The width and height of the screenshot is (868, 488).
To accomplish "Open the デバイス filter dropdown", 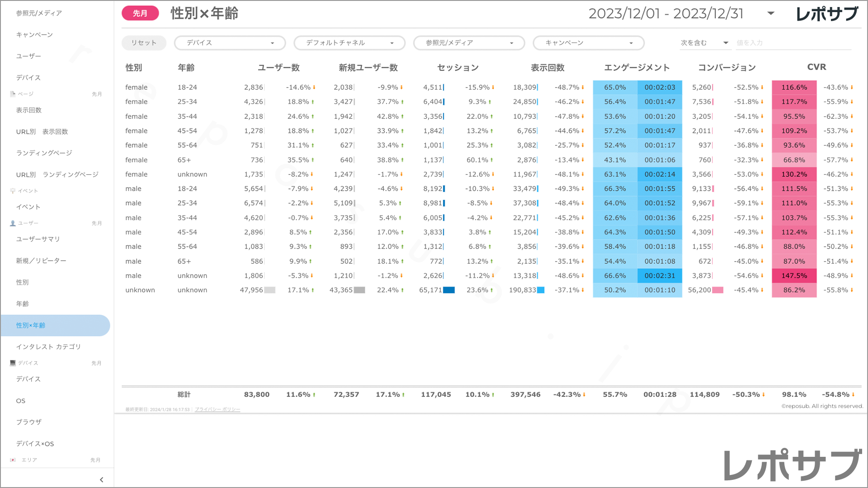I will [230, 43].
